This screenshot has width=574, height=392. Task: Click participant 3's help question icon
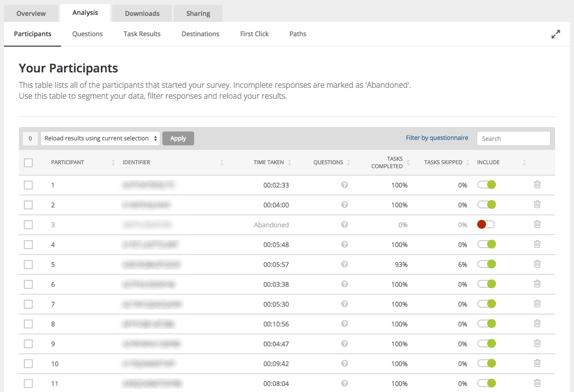[344, 224]
